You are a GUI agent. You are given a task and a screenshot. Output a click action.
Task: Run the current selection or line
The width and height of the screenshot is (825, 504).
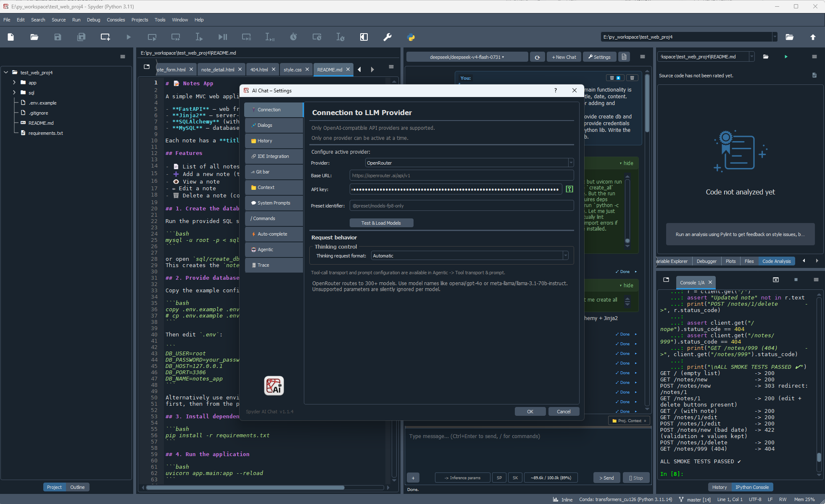click(199, 37)
